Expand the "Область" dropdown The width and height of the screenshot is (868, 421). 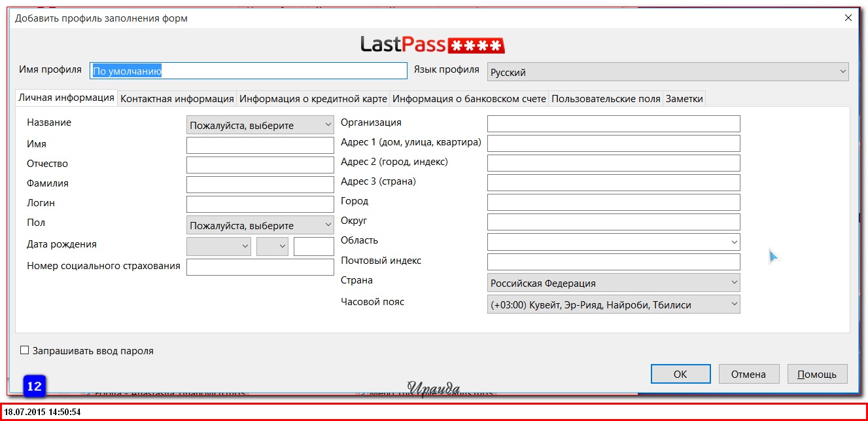click(614, 242)
